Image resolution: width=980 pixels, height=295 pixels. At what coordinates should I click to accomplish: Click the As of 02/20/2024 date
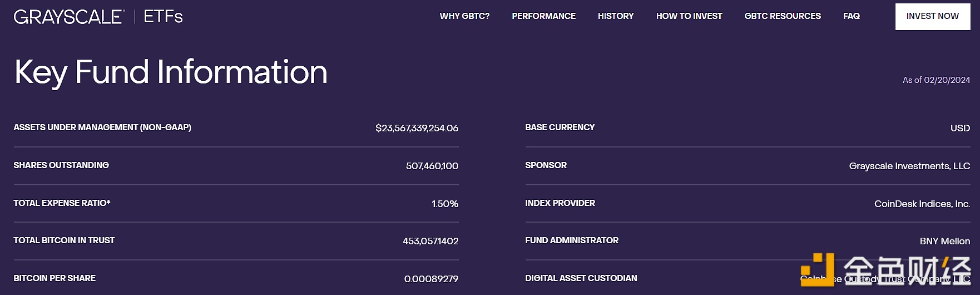tap(936, 80)
